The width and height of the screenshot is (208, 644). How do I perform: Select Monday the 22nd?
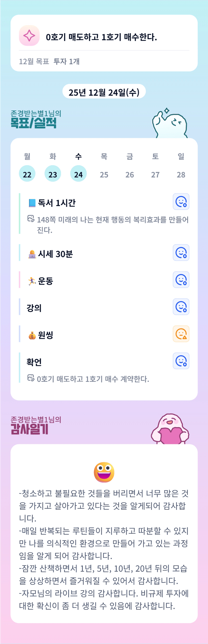point(27,174)
